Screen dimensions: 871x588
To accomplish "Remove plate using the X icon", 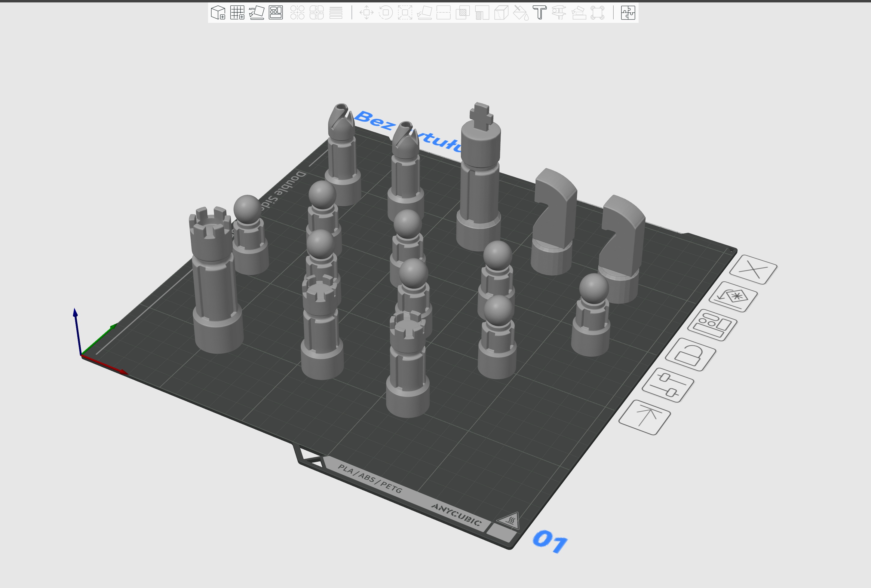I will [753, 270].
